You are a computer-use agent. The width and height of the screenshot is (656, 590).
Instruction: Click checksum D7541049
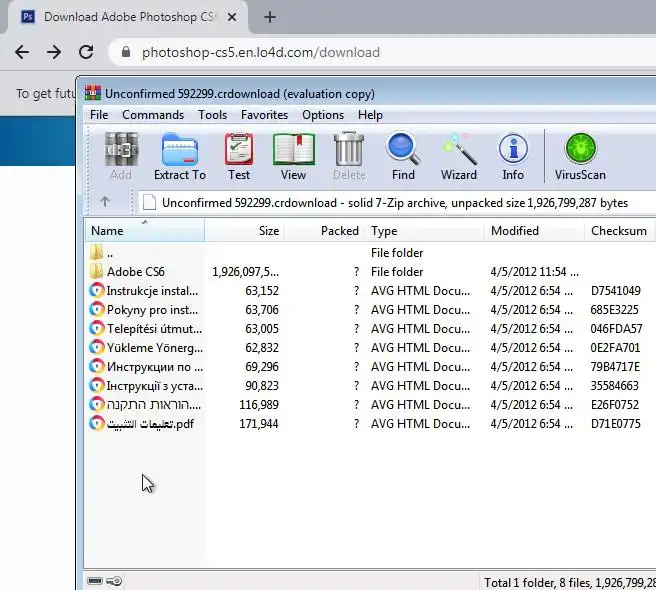click(x=615, y=290)
